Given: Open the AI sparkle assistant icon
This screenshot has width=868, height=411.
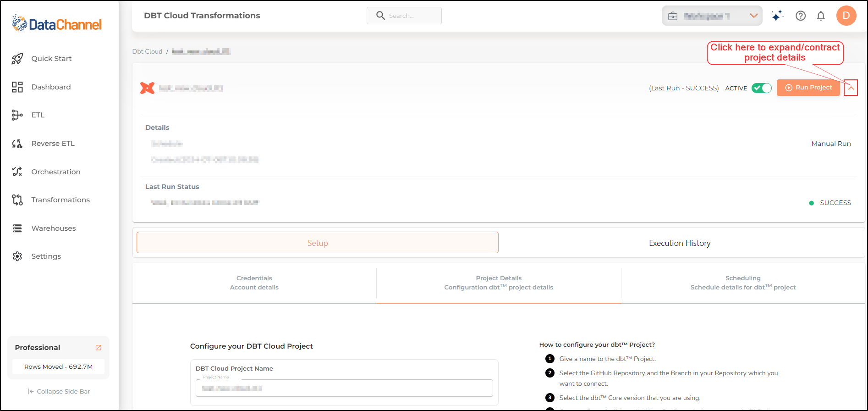Looking at the screenshot, I should click(777, 16).
